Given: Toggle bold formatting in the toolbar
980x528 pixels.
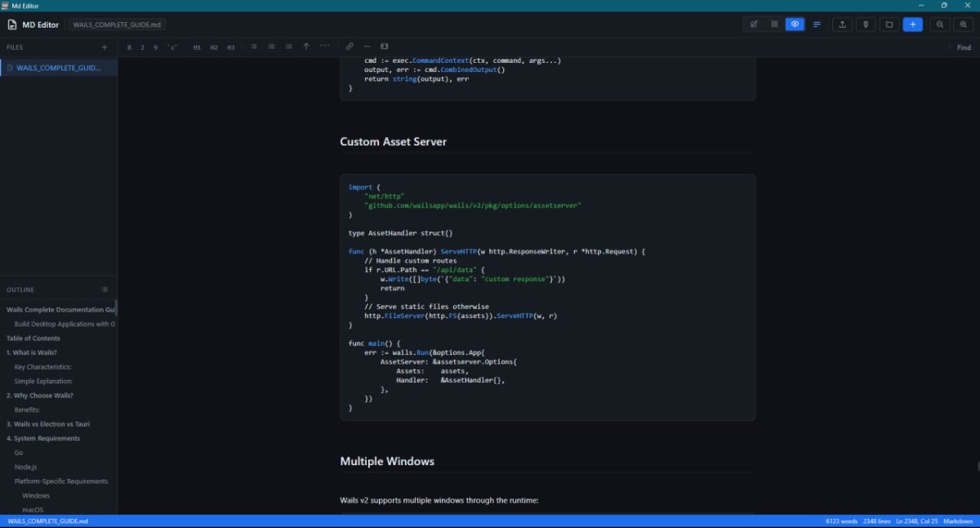Looking at the screenshot, I should pyautogui.click(x=129, y=47).
